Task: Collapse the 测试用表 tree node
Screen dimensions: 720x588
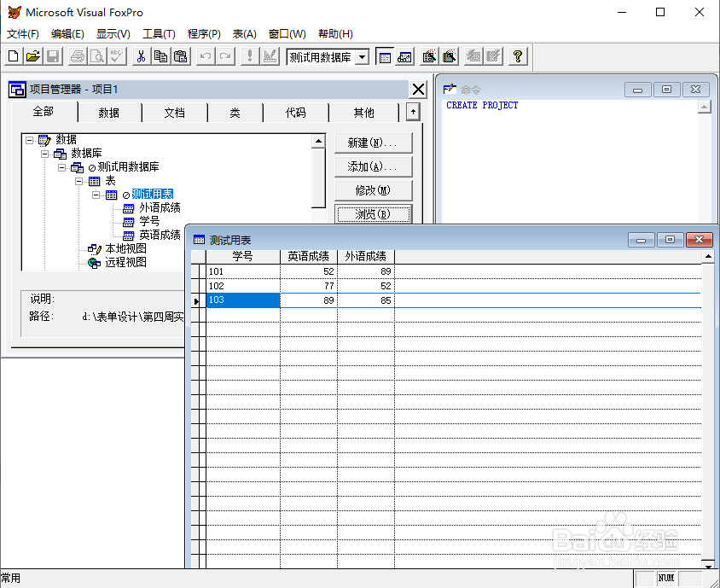Action: pyautogui.click(x=96, y=195)
